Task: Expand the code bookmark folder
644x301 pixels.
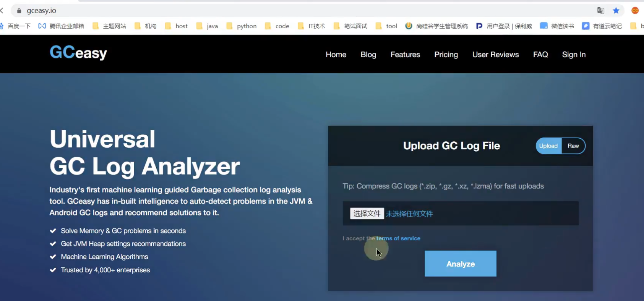Action: [277, 26]
